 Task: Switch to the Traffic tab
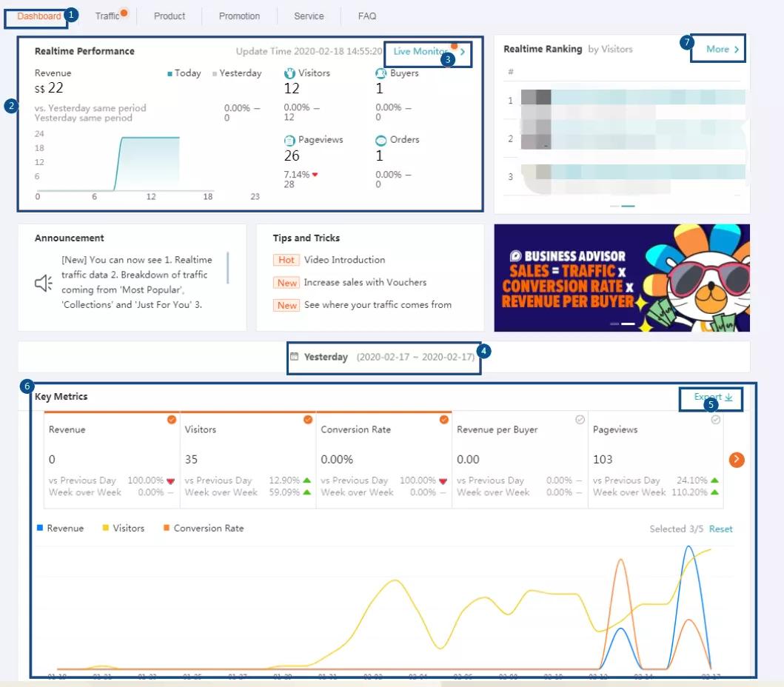pos(107,16)
